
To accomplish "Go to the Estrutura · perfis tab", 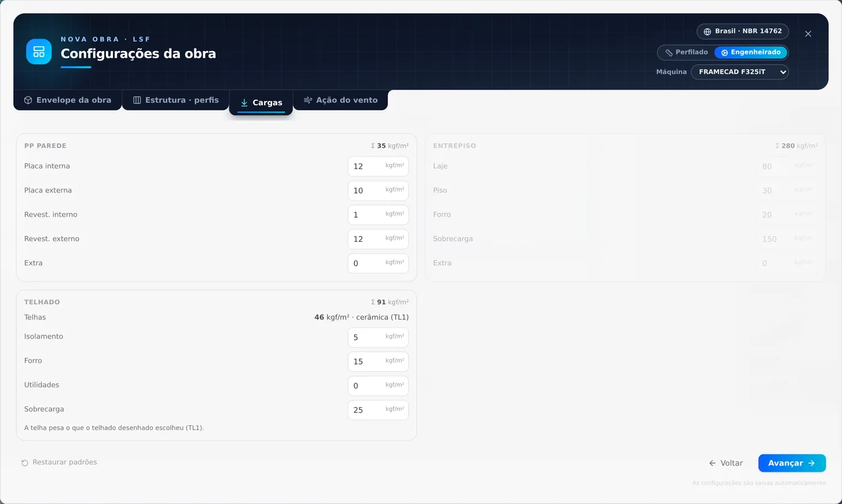I will pyautogui.click(x=176, y=100).
